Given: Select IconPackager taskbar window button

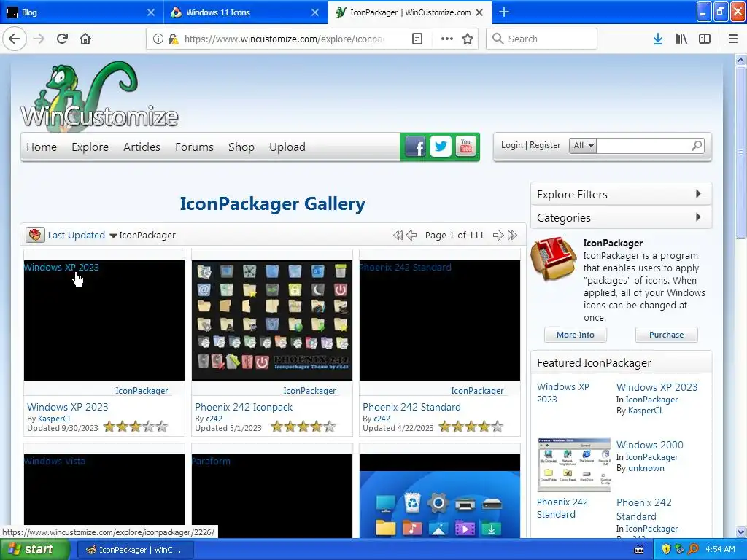Looking at the screenshot, I should [x=135, y=550].
